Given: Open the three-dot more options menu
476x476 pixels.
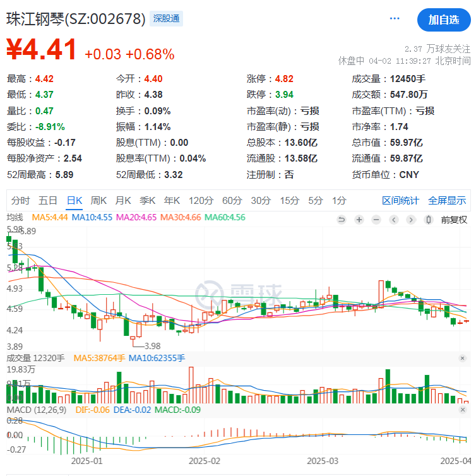Looking at the screenshot, I should pyautogui.click(x=395, y=19).
